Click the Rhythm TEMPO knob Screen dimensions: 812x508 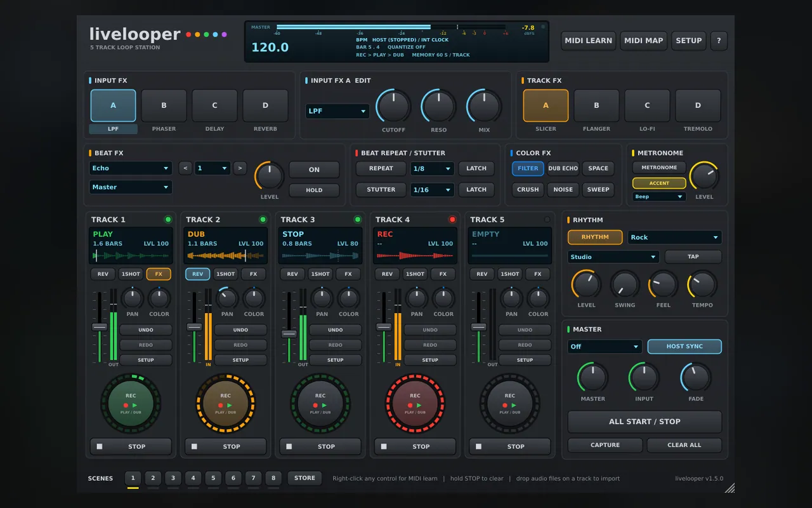pyautogui.click(x=702, y=284)
